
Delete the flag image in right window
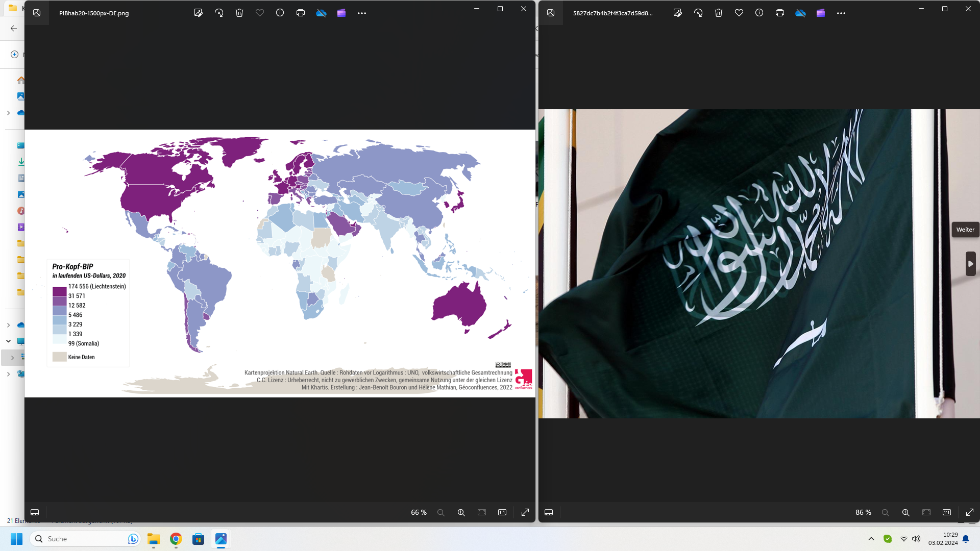(719, 13)
